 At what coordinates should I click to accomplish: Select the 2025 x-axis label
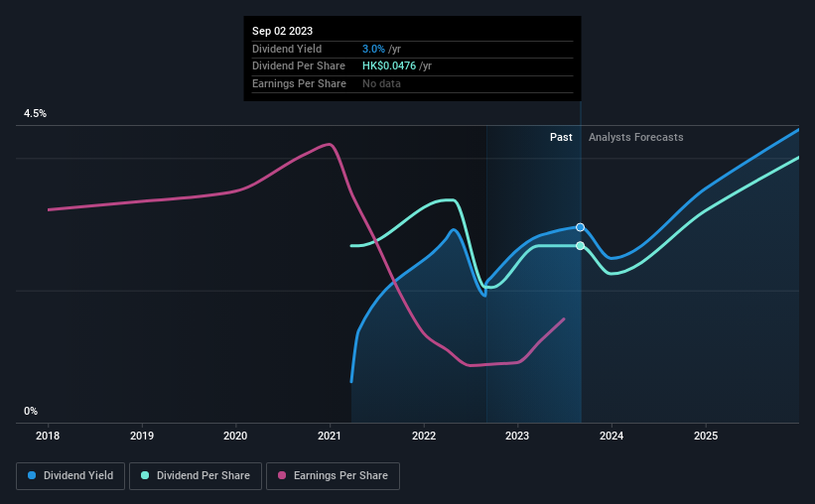pos(706,436)
